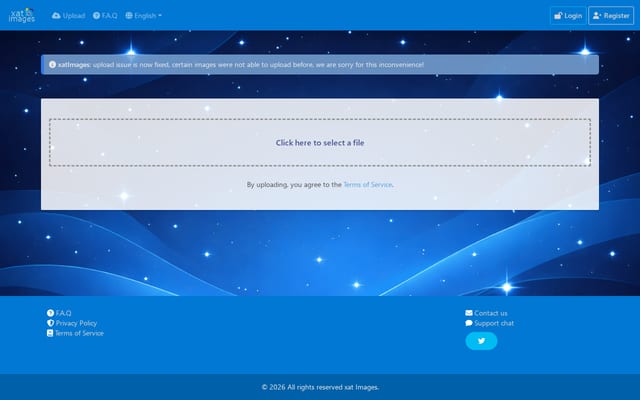Click the globe language icon
This screenshot has height=400, width=640.
pos(129,16)
